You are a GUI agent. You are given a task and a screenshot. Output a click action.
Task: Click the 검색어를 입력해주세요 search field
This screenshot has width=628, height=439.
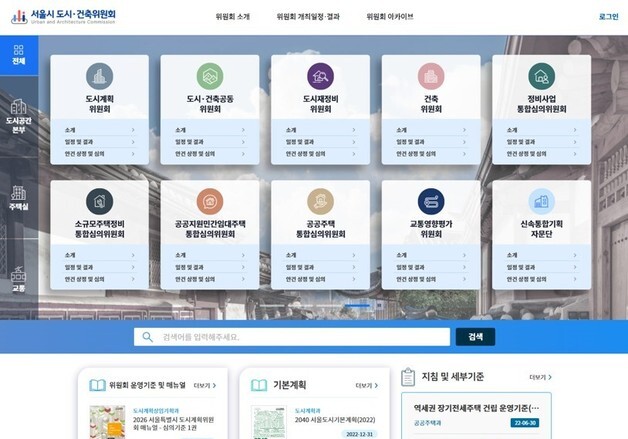coord(292,337)
